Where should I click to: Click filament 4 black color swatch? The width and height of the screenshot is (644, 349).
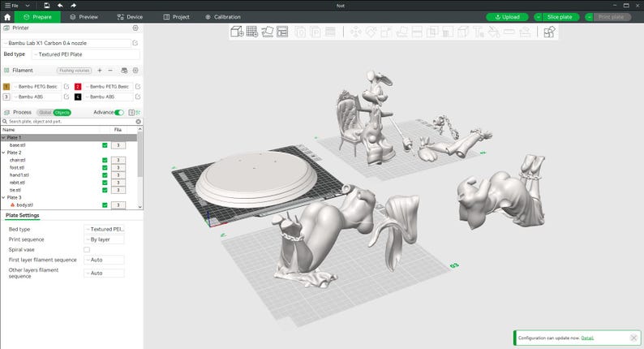pyautogui.click(x=78, y=97)
